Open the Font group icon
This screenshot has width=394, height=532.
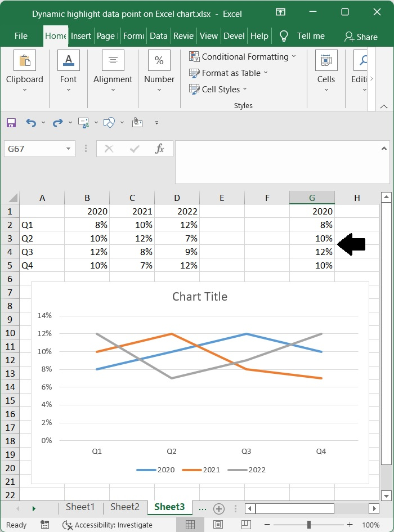[x=68, y=60]
